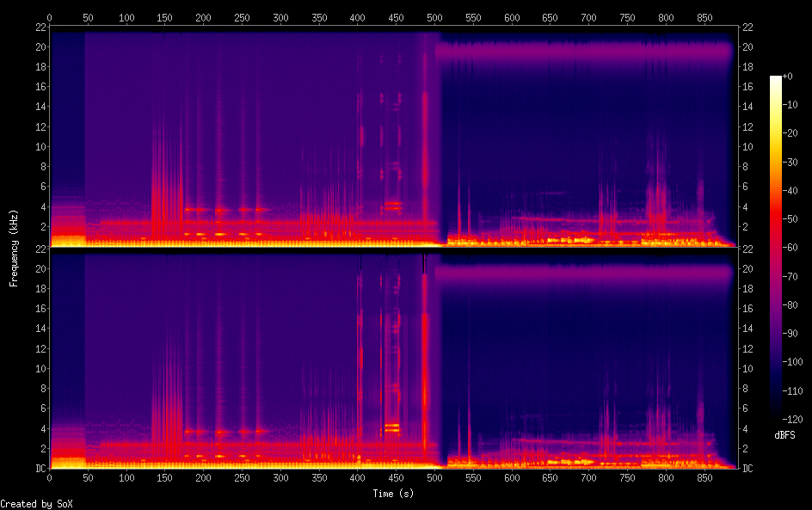Click the "-60" value on the dBFS scale

790,248
